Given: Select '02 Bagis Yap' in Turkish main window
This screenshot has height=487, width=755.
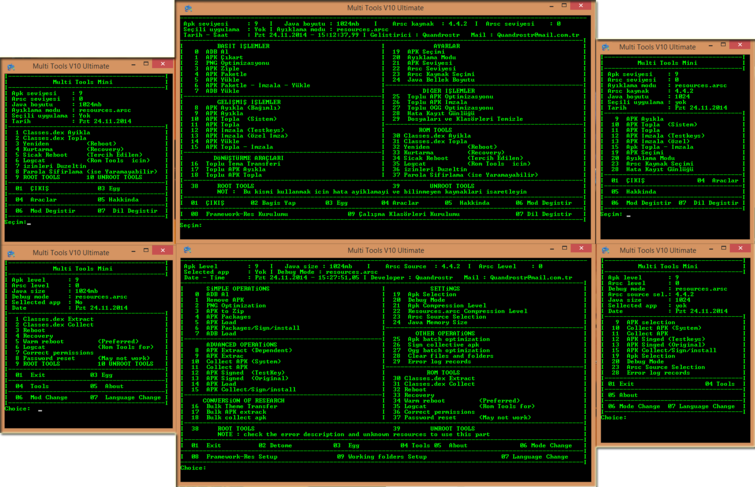Looking at the screenshot, I should pyautogui.click(x=273, y=203).
